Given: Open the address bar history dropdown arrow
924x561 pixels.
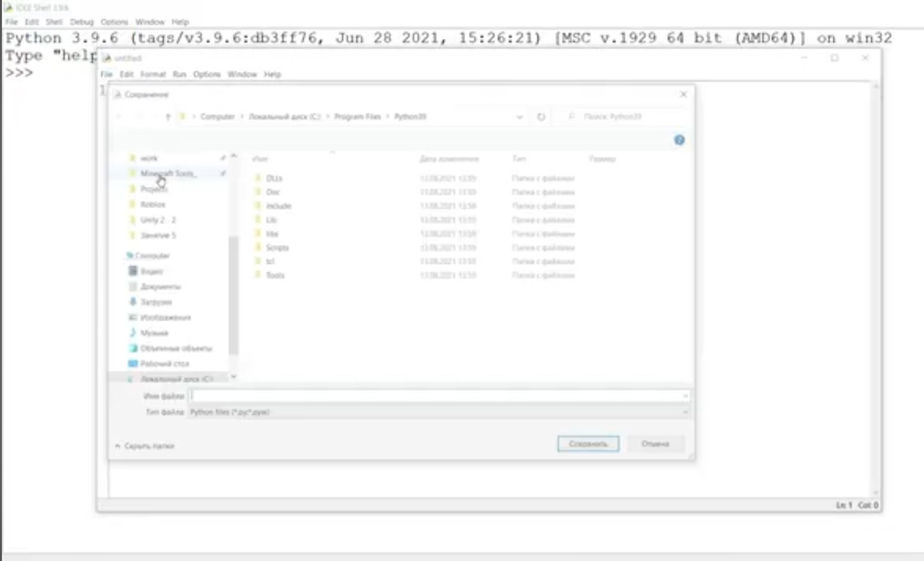Looking at the screenshot, I should coord(520,116).
